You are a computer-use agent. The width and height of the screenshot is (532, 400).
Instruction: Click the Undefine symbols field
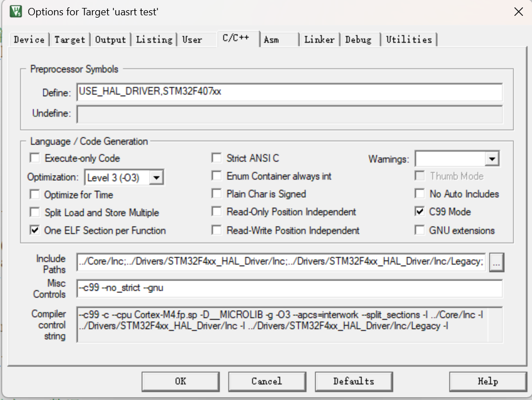click(290, 114)
